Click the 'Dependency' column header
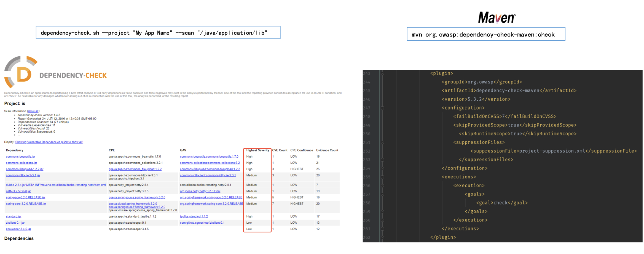This screenshot has height=254, width=644. pos(14,150)
